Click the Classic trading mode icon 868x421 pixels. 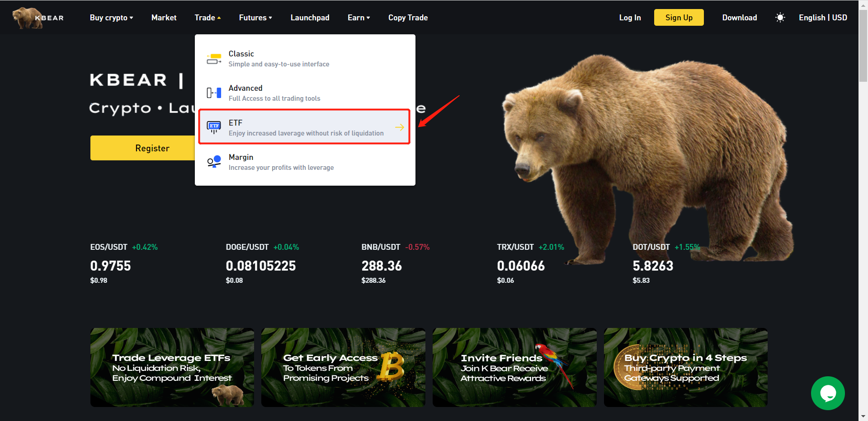tap(214, 59)
